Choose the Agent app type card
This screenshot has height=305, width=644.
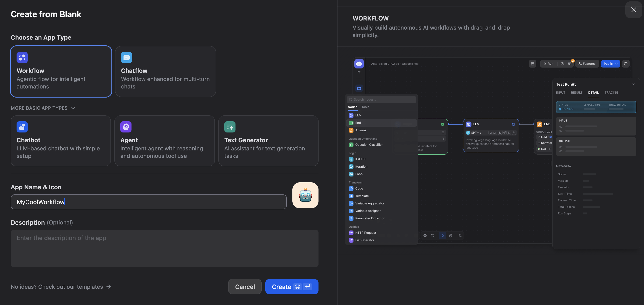(x=165, y=141)
